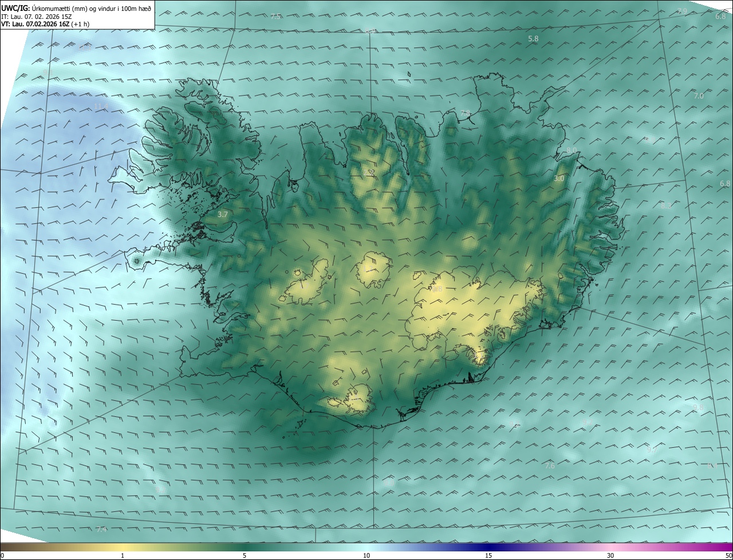733x560 pixels.
Task: Click the 5.8 value label on the map
Action: click(x=533, y=38)
